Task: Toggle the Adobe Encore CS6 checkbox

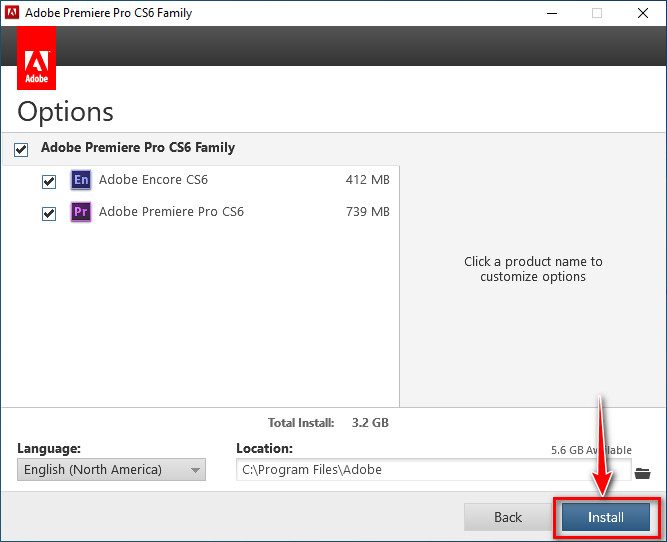Action: 49,182
